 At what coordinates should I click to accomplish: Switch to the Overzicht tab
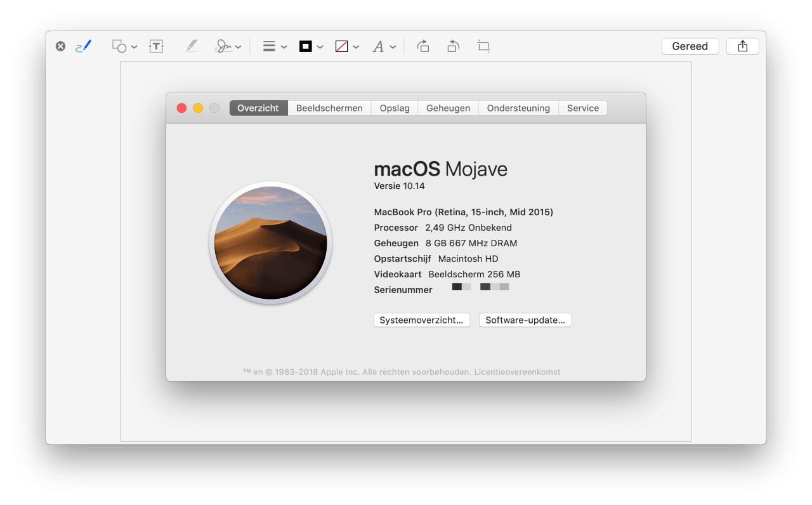coord(258,108)
